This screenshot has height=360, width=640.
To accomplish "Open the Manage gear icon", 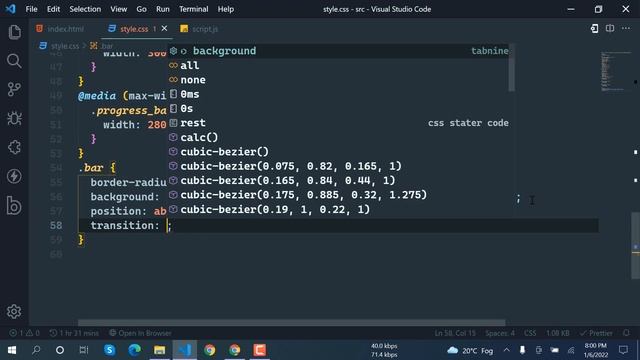I will tap(14, 311).
